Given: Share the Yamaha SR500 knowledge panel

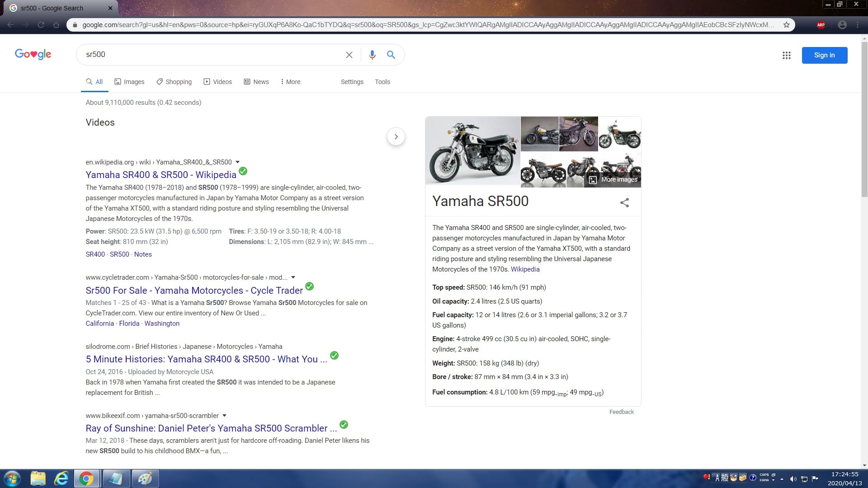Looking at the screenshot, I should [x=624, y=202].
